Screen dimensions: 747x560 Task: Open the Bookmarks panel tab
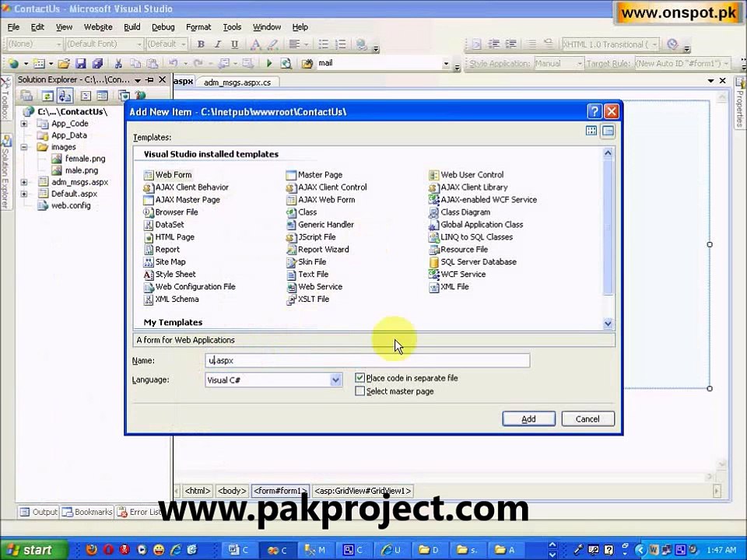click(x=87, y=512)
